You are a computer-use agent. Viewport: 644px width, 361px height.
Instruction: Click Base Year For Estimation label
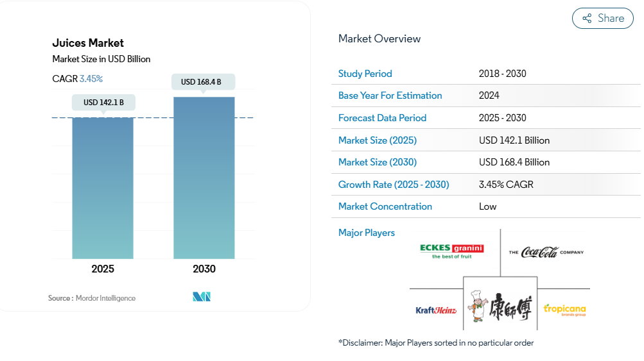coord(390,96)
